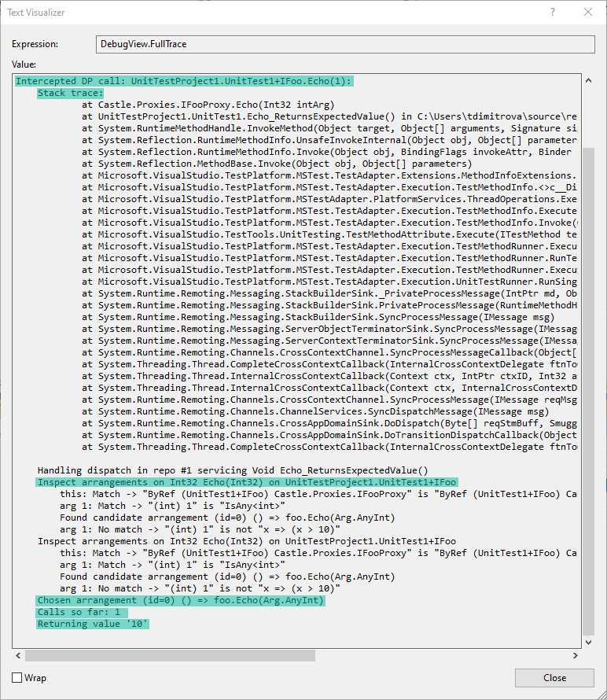Click the 'Chosen arrangement (id=0)' line
607x700 pixels.
[x=180, y=600]
